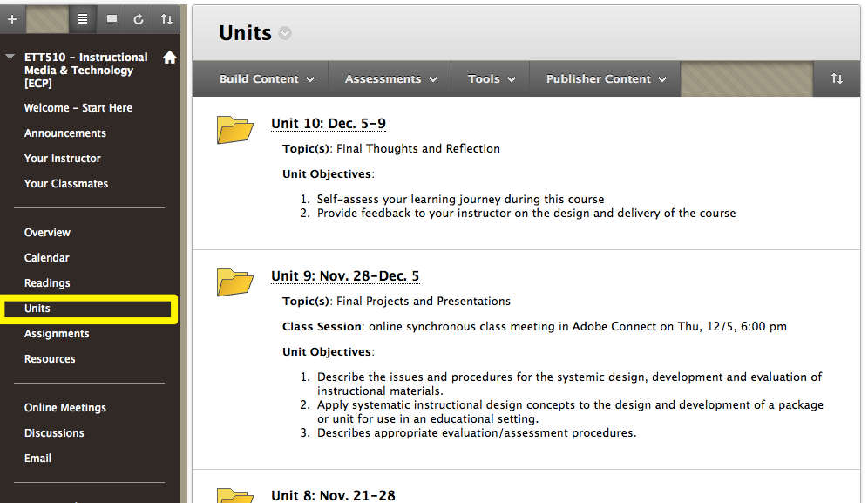Click the 'Apply systematic instructional design concepts' objective
Viewport: 868px width, 503px height.
(x=570, y=411)
